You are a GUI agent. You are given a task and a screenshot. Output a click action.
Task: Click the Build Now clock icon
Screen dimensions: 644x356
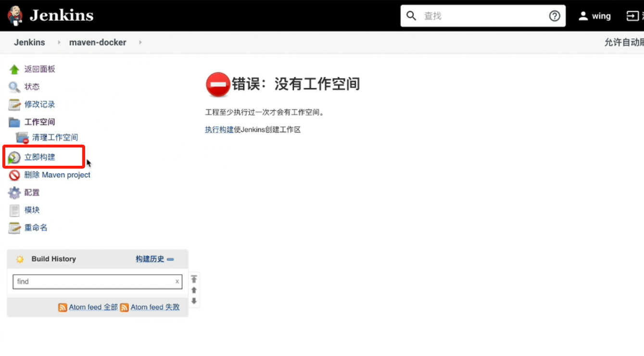14,157
